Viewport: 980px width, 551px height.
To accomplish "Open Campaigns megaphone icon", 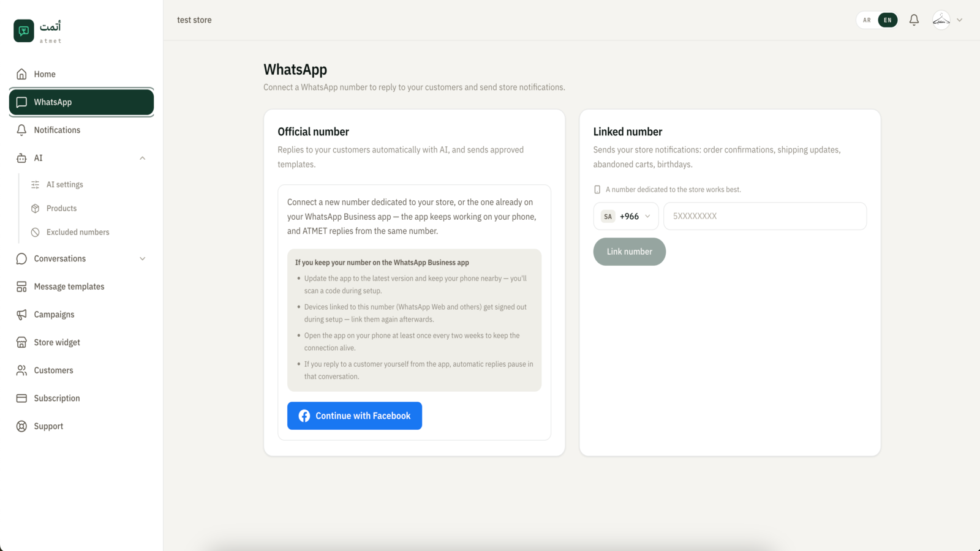I will coord(21,314).
